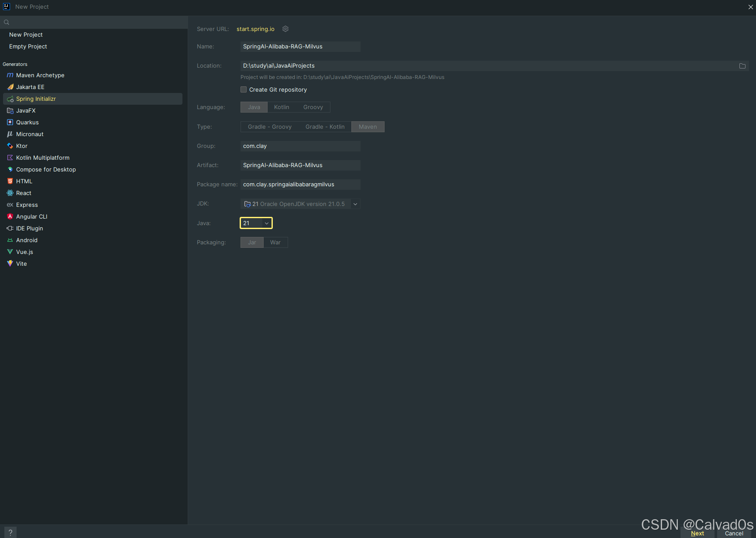Select the Vue.js entry
Image resolution: width=756 pixels, height=538 pixels.
93,252
